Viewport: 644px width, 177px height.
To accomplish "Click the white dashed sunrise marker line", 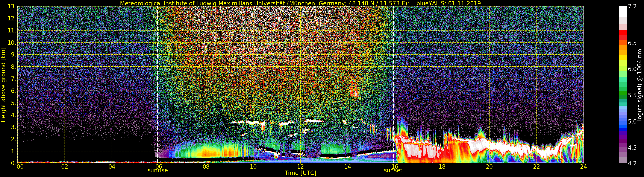I will coord(158,85).
